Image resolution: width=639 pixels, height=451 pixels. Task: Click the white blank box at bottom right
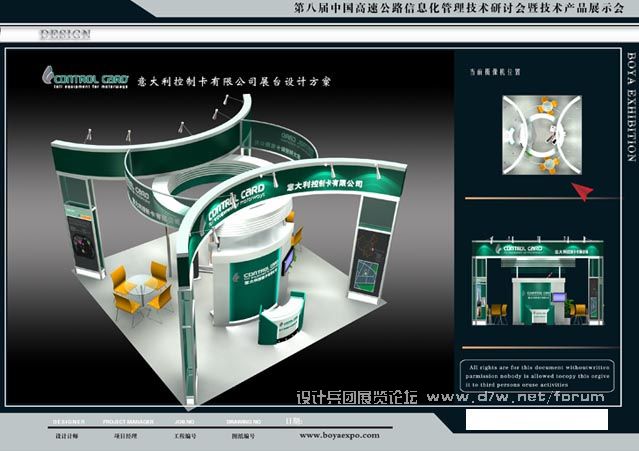[534, 422]
